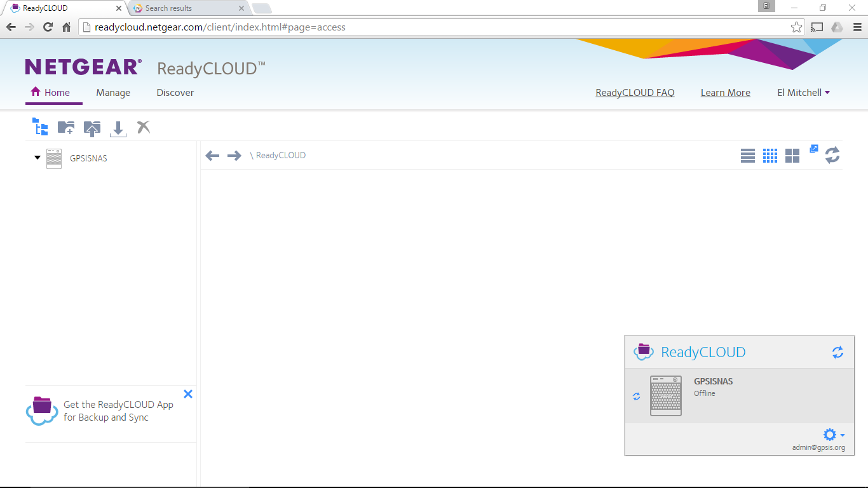Image resolution: width=868 pixels, height=488 pixels.
Task: Open the ReadyCLOUD FAQ link
Action: tap(635, 93)
